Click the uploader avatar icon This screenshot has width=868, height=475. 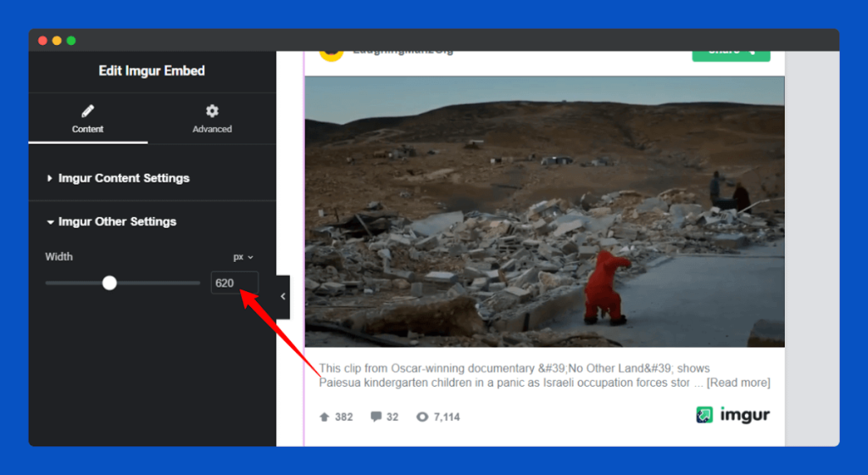331,55
